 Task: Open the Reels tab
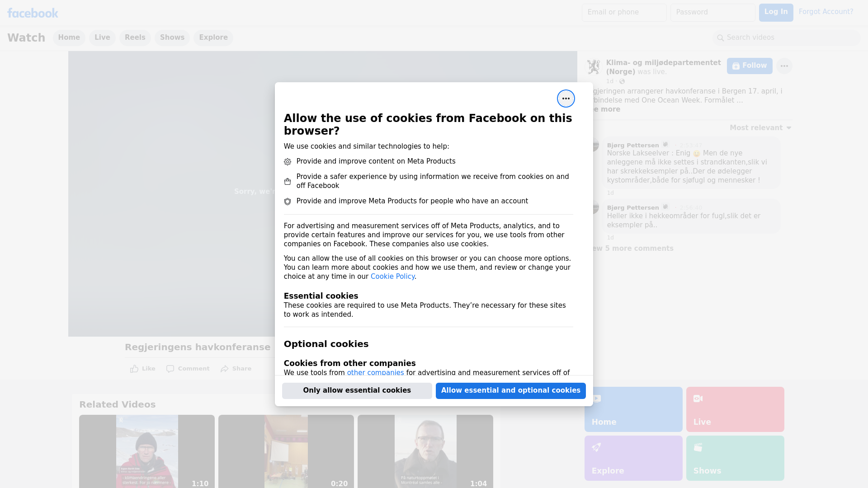tap(135, 38)
